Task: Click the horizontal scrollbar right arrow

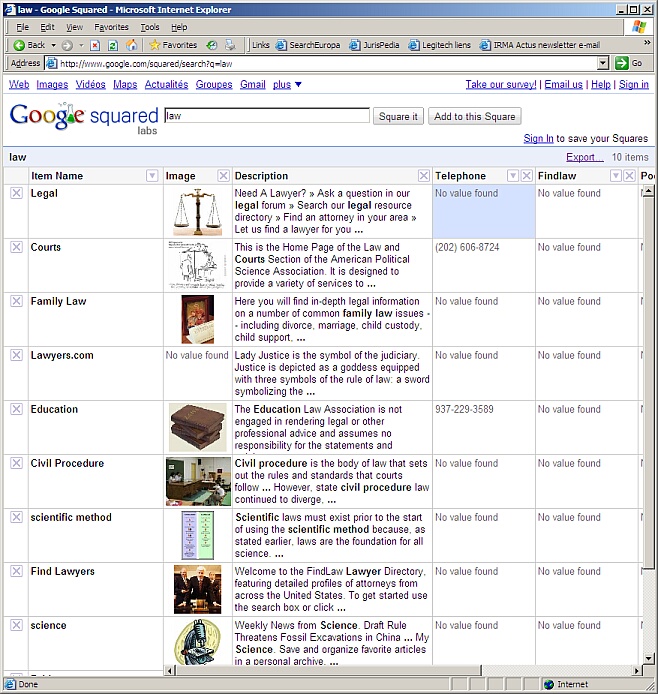Action: [x=637, y=671]
